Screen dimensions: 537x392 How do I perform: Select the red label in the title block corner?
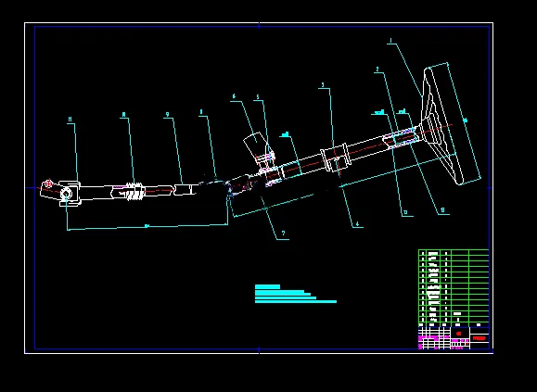(x=479, y=338)
